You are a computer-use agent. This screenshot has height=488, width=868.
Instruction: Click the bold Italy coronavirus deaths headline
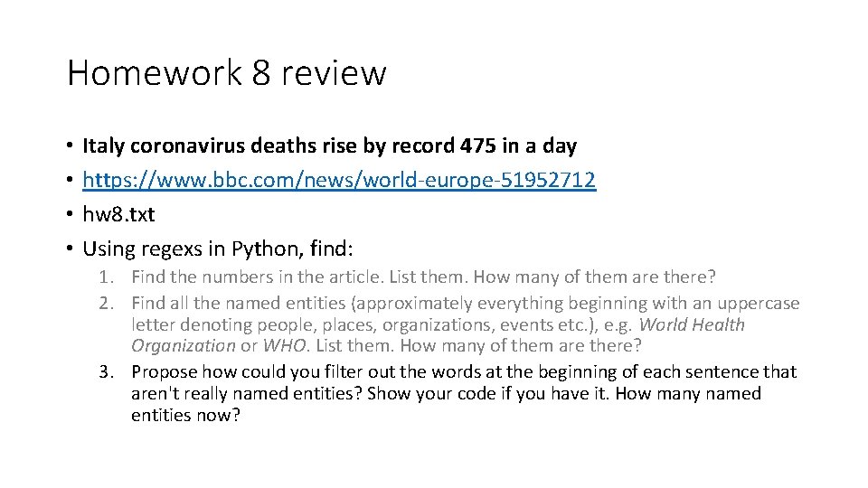329,145
